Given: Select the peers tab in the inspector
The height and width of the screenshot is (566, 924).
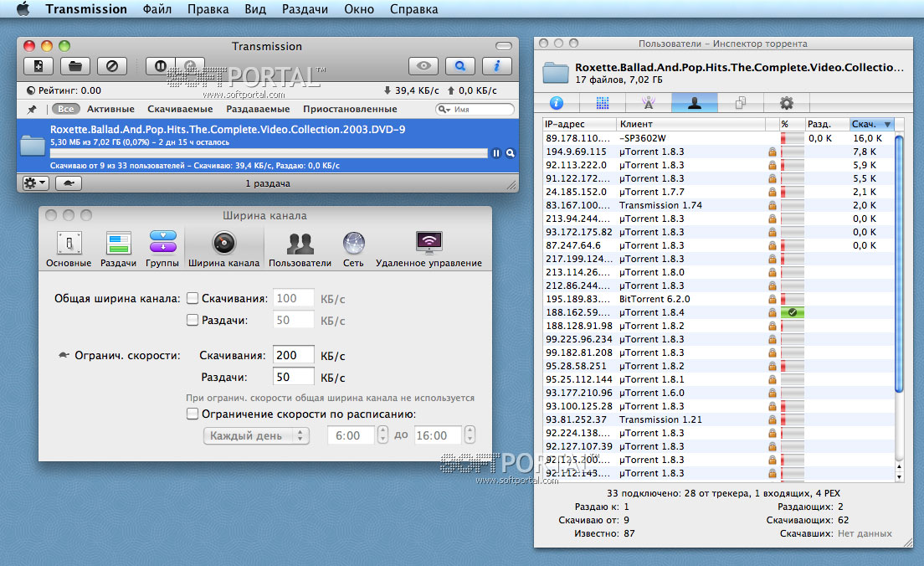Looking at the screenshot, I should (x=694, y=103).
